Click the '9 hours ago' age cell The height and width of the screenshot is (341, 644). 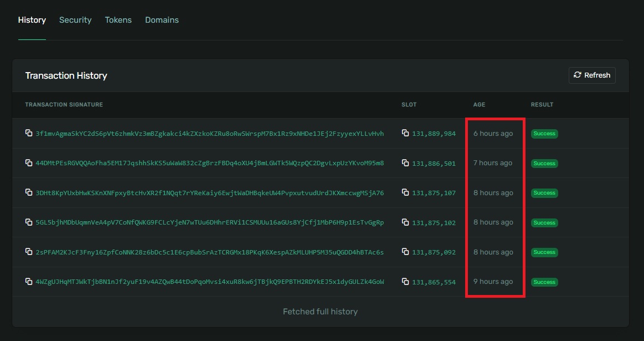point(493,281)
